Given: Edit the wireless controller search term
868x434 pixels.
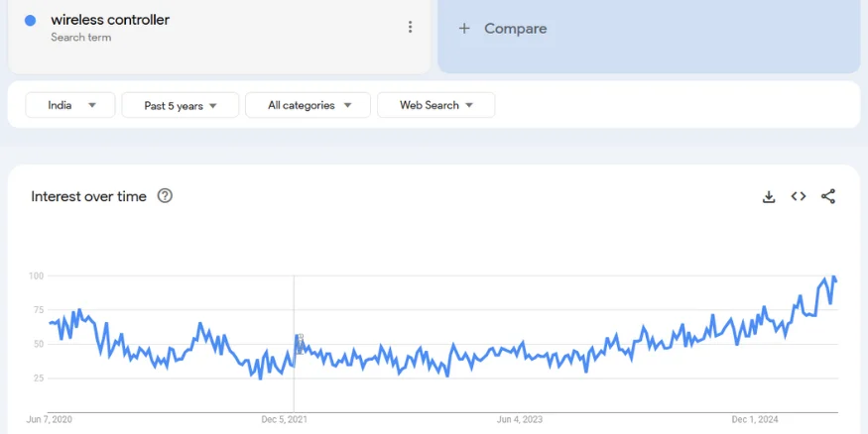Looking at the screenshot, I should [110, 20].
